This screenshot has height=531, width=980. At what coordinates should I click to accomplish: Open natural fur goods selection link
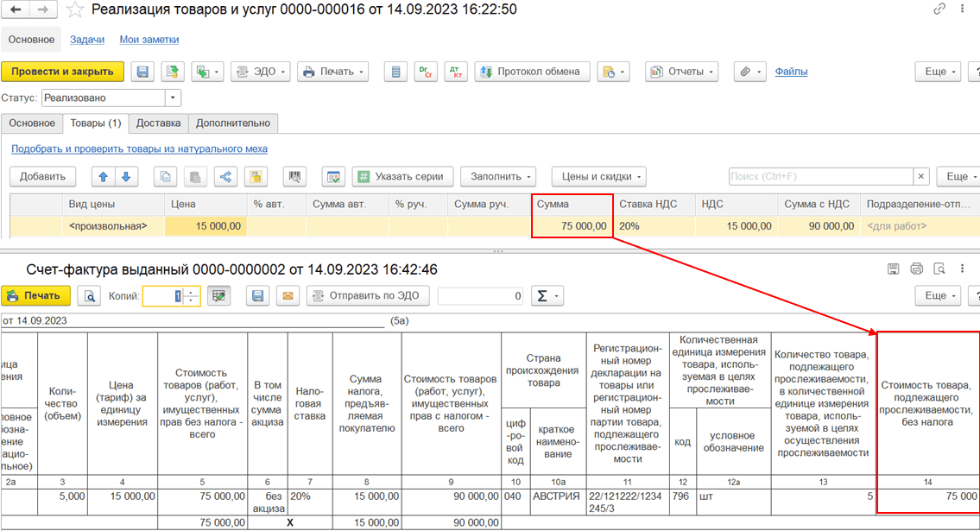(139, 149)
